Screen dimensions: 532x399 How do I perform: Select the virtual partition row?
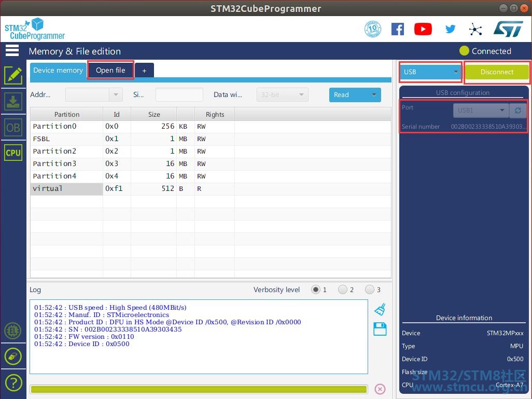tap(211, 188)
